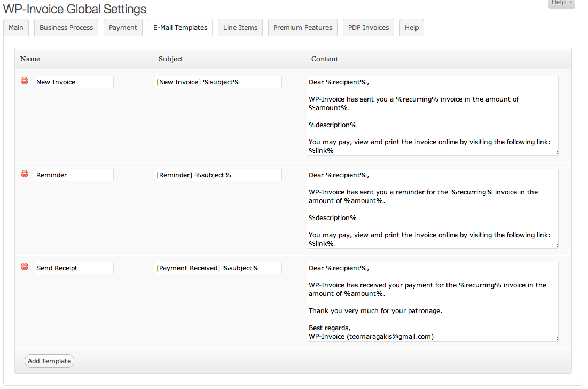
Task: Open the Help settings tab
Action: [x=412, y=28]
